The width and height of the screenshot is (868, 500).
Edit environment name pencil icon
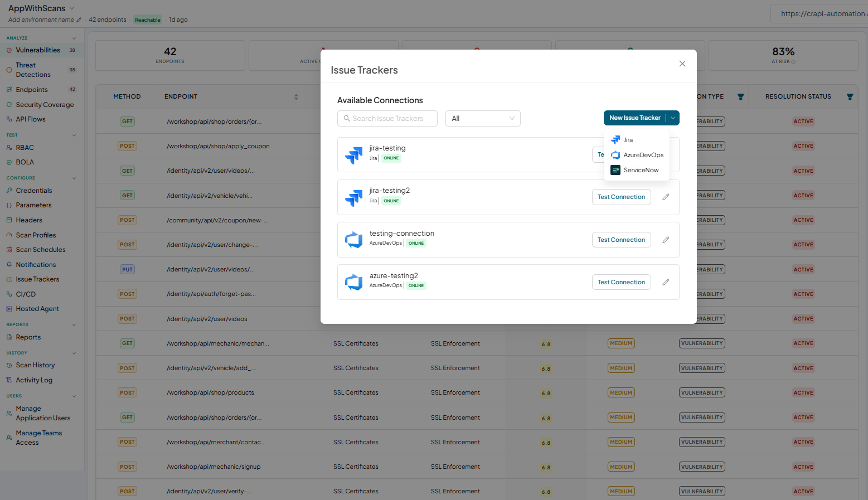point(79,20)
